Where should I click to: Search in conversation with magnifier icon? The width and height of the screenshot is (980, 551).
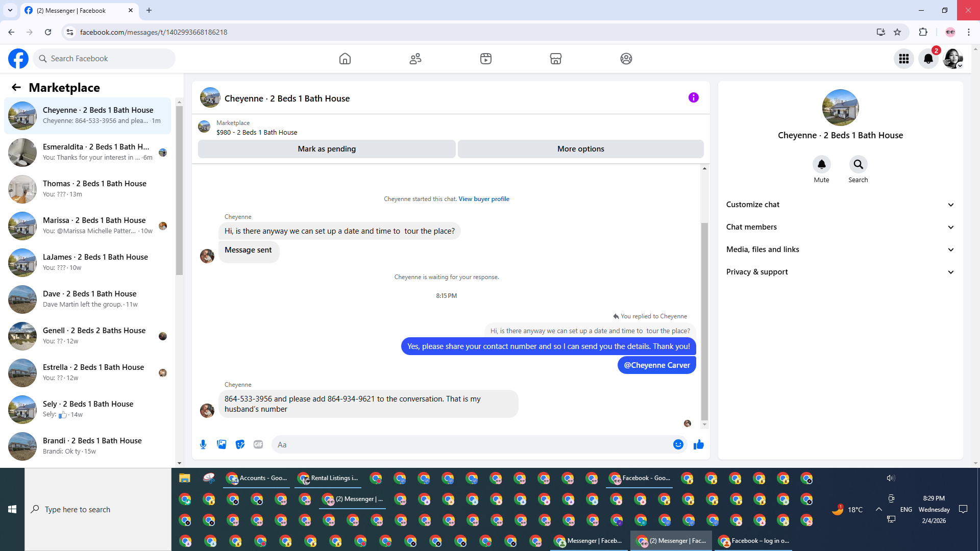point(858,164)
